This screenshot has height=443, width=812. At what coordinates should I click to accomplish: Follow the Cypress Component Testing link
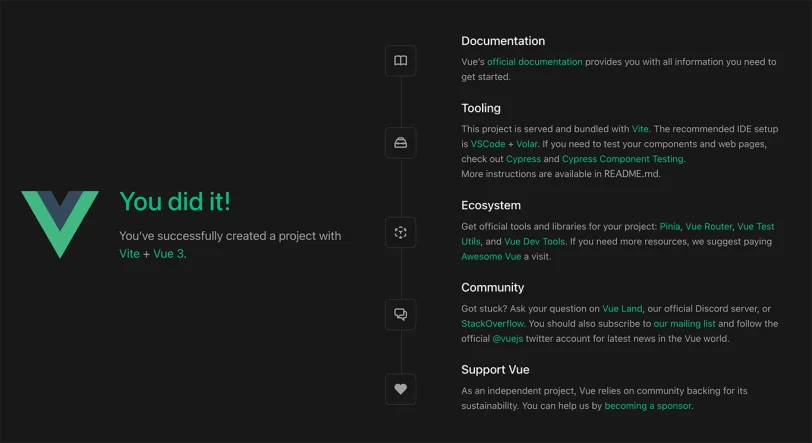[x=622, y=159]
